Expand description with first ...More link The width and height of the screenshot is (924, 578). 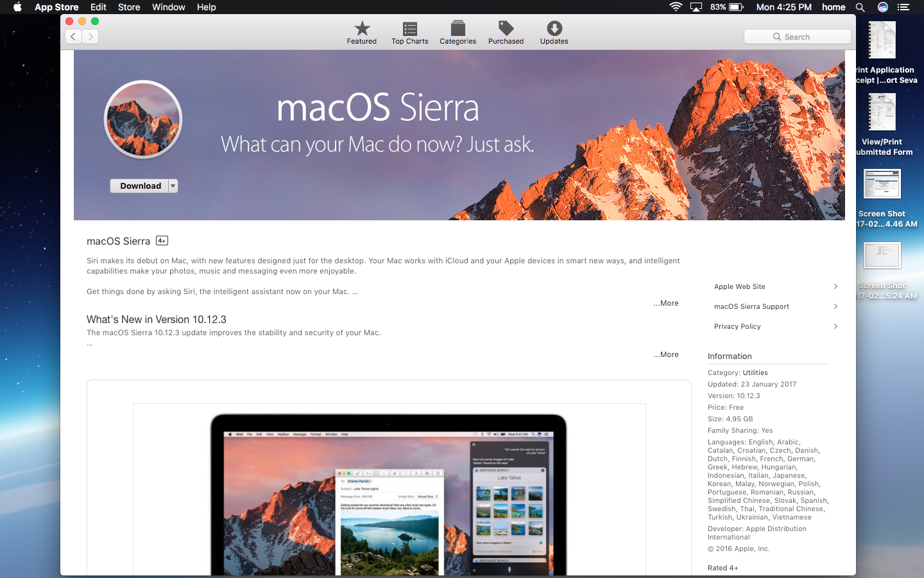click(x=666, y=303)
